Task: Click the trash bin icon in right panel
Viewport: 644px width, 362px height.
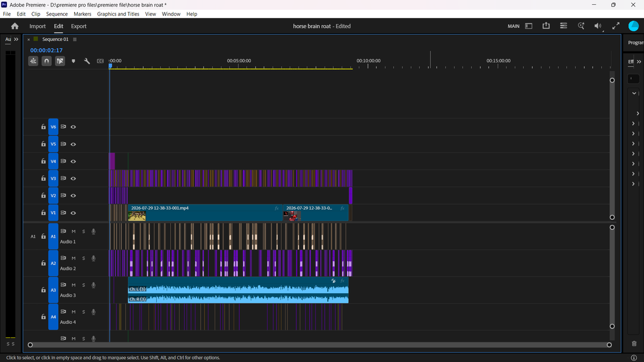Action: click(x=634, y=344)
